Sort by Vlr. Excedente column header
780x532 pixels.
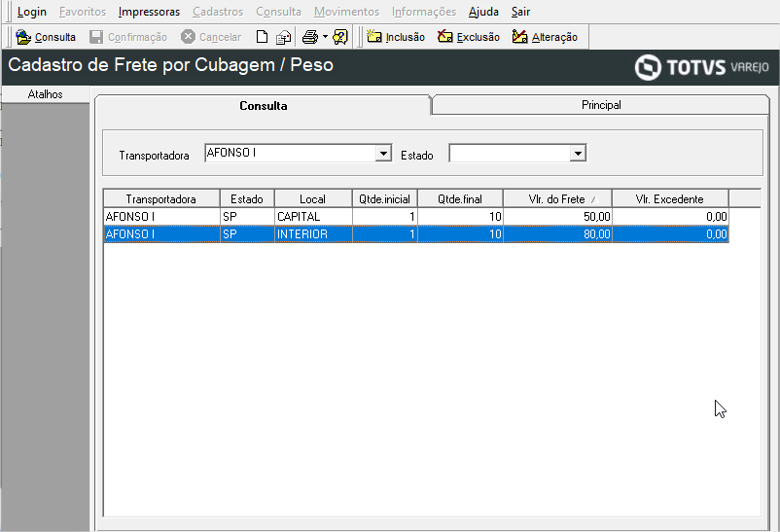click(670, 199)
